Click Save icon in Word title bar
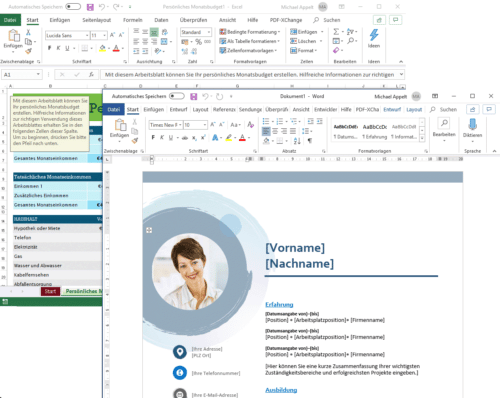 point(194,96)
